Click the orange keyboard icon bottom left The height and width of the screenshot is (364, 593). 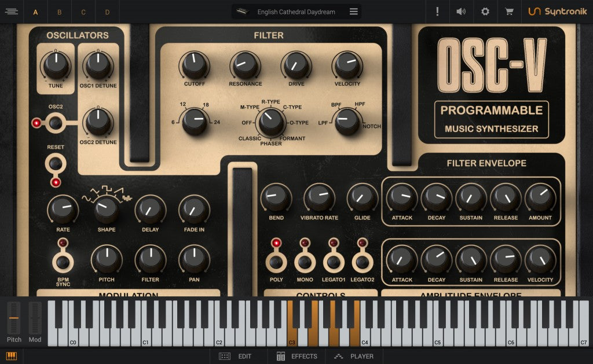[x=12, y=356]
